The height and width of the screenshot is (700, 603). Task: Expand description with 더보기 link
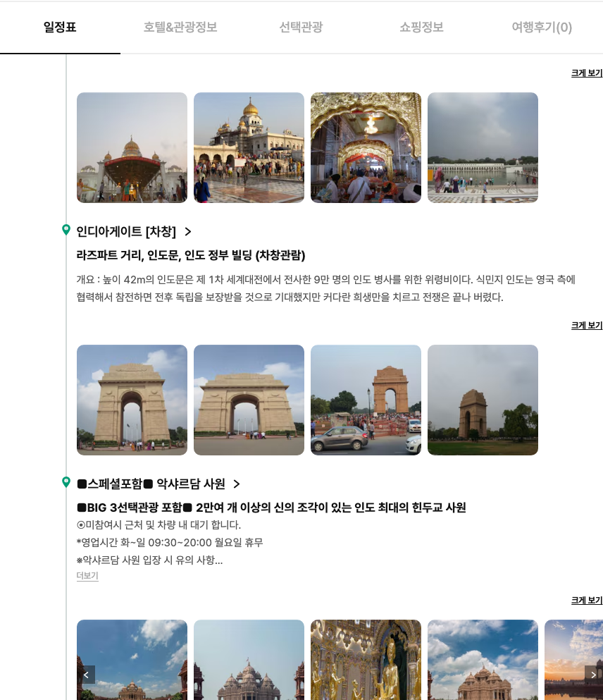click(87, 576)
